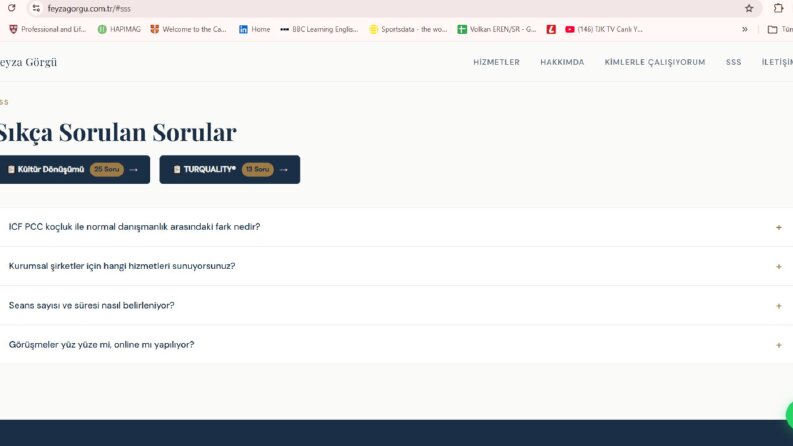Viewport: 793px width, 446px height.
Task: Click the Feyza Görgü site logo
Action: 28,62
